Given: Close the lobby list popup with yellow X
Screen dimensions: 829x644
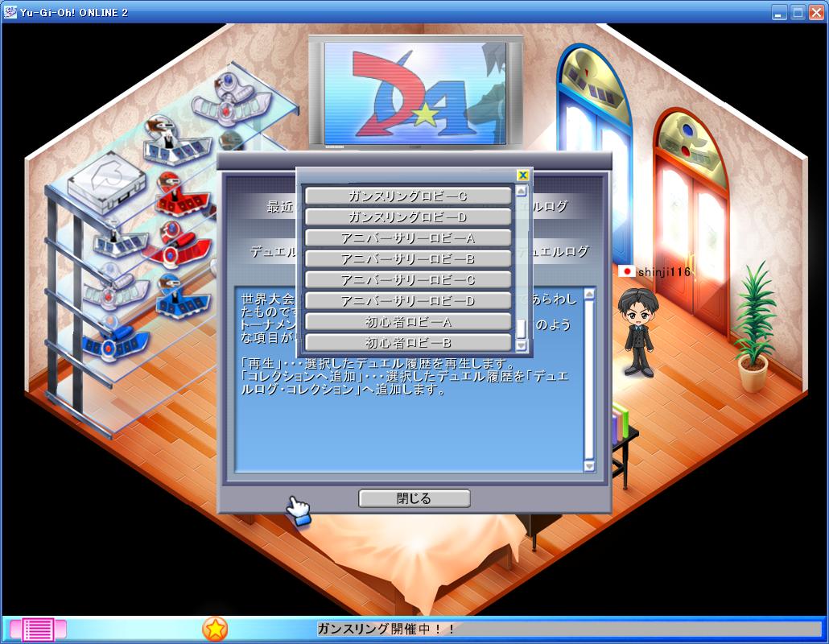Looking at the screenshot, I should (x=523, y=175).
